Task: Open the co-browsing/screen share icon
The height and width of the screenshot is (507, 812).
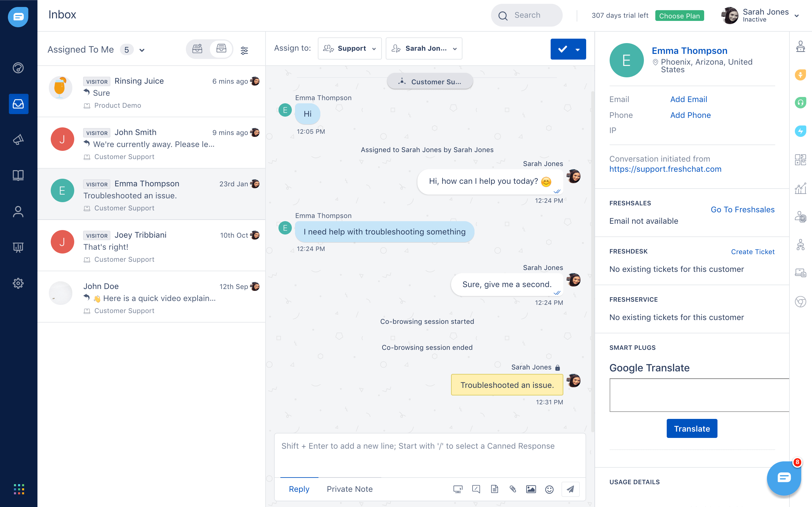Action: (458, 490)
